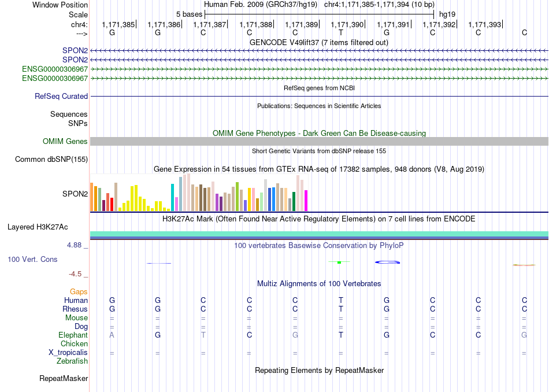Open the OMIM Gene Phenotypes track title
The height and width of the screenshot is (392, 549).
point(319,133)
